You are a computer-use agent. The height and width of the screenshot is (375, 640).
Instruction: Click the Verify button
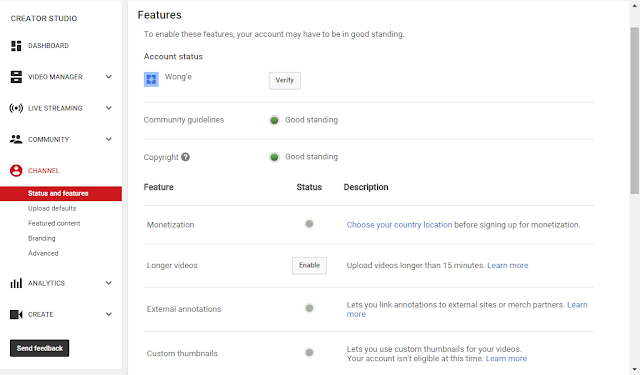pos(284,80)
